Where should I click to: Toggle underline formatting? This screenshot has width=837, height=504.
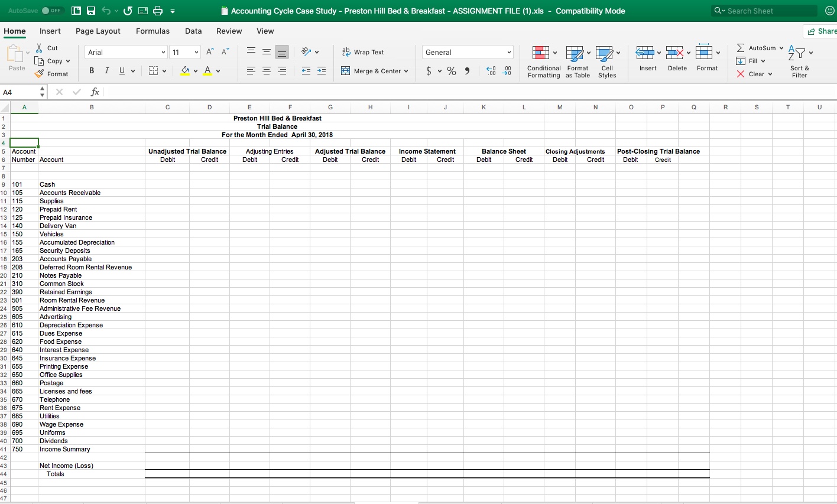pyautogui.click(x=122, y=70)
